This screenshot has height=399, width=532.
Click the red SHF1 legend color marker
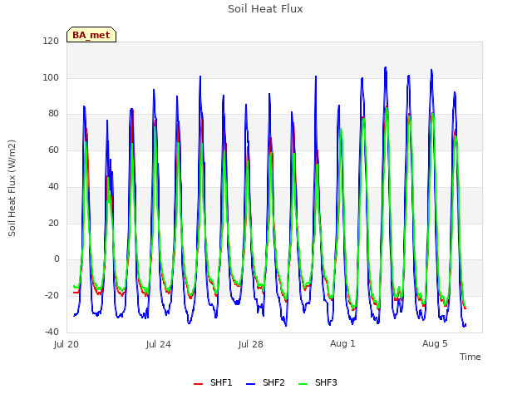coord(198,384)
